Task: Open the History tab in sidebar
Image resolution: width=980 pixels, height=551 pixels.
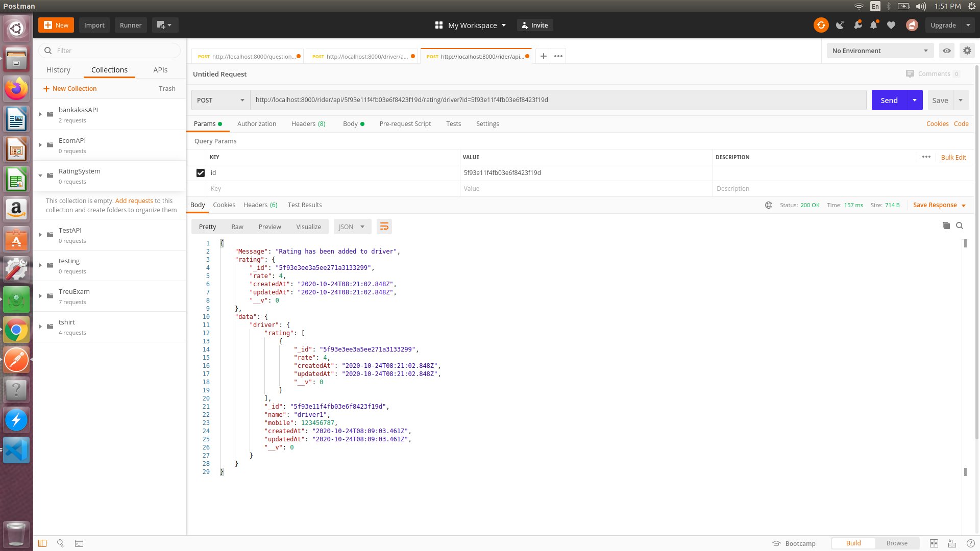Action: pos(58,70)
